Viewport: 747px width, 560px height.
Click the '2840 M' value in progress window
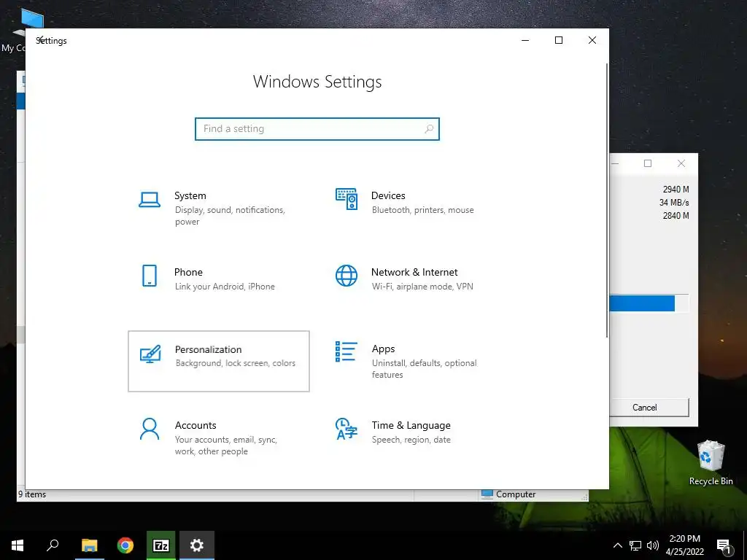coord(676,216)
